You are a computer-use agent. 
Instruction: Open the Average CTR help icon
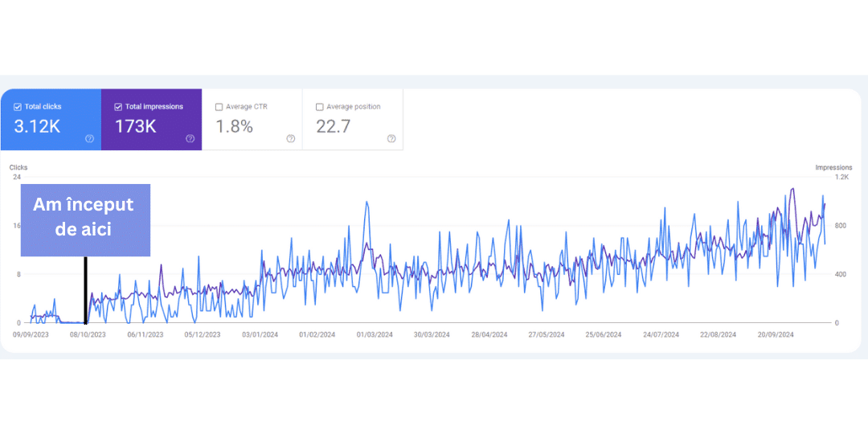tap(290, 138)
